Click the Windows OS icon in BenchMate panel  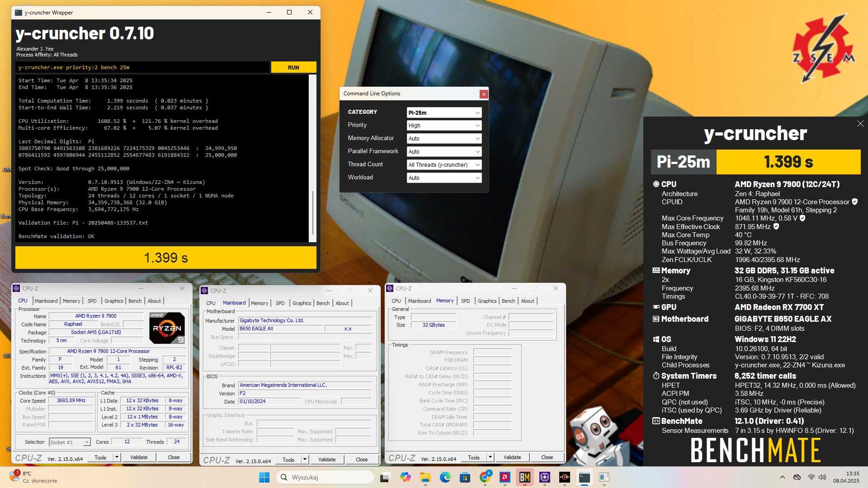point(656,339)
